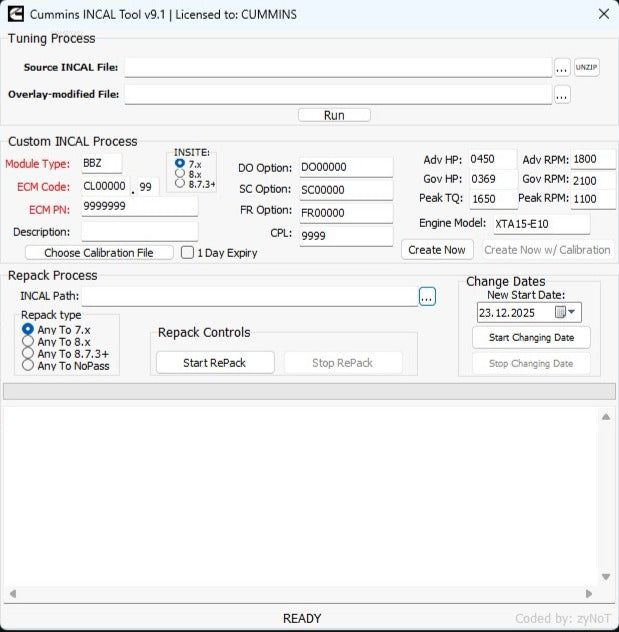619x632 pixels.
Task: Choose Any To 8.x repack type
Action: click(x=28, y=341)
